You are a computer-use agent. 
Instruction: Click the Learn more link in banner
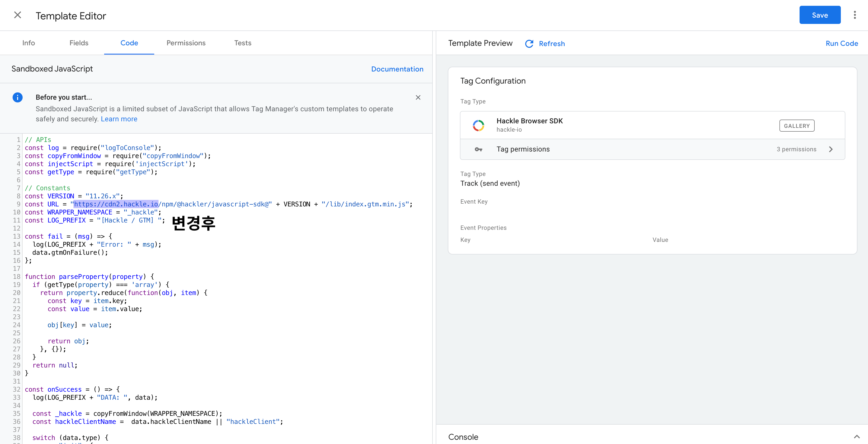pyautogui.click(x=118, y=118)
